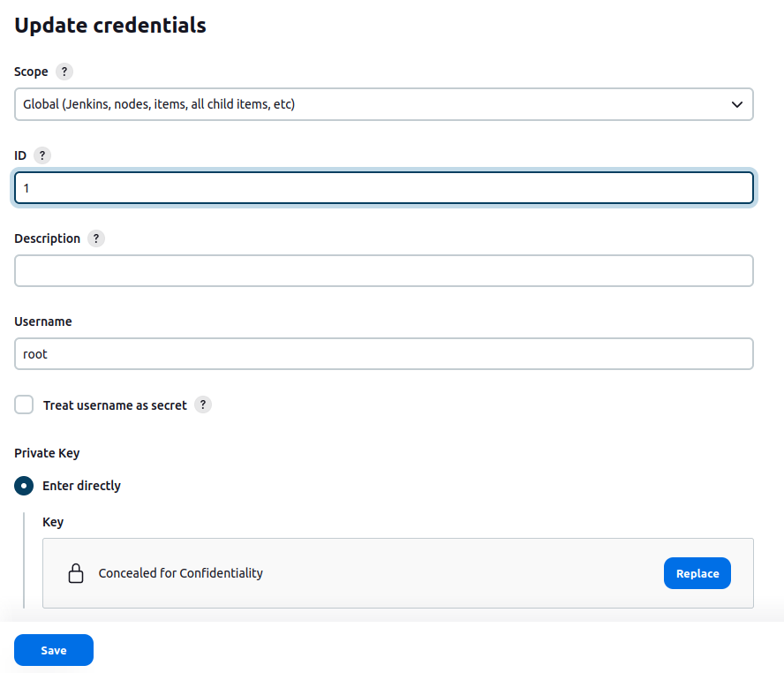
Task: Select the Enter directly radio button
Action: [x=24, y=486]
